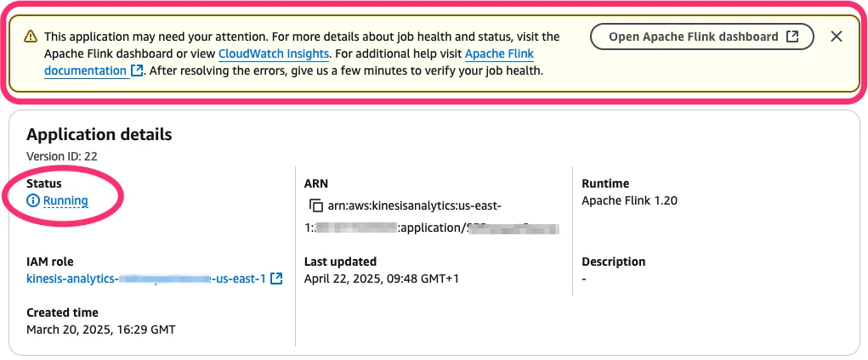
Task: Dismiss the attention banner with X
Action: pos(837,37)
